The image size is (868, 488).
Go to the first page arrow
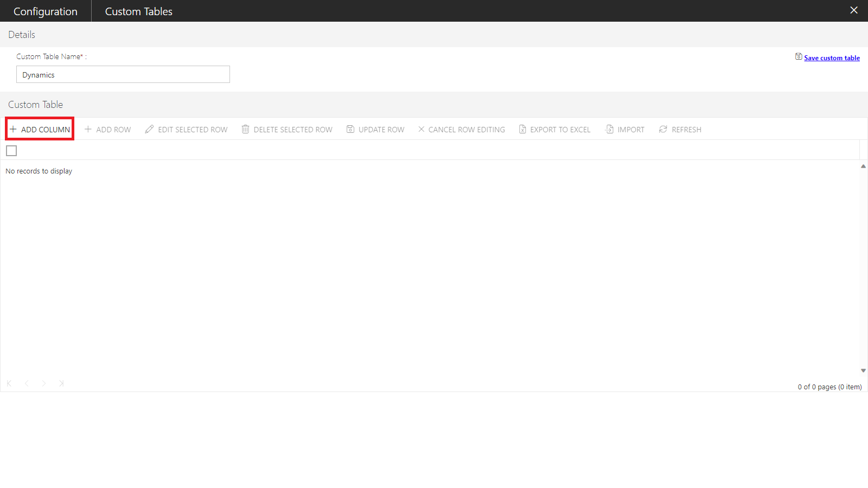(9, 383)
